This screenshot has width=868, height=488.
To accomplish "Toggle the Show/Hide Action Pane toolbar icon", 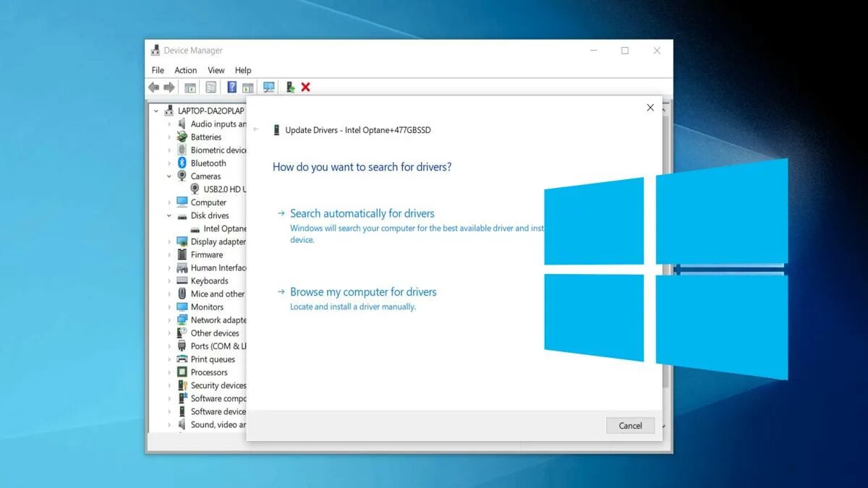I will pos(248,87).
